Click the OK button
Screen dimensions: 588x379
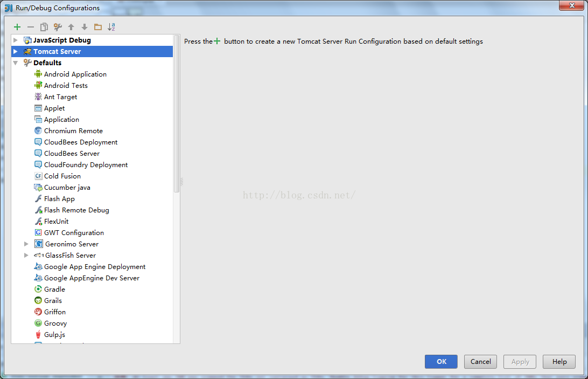(441, 361)
